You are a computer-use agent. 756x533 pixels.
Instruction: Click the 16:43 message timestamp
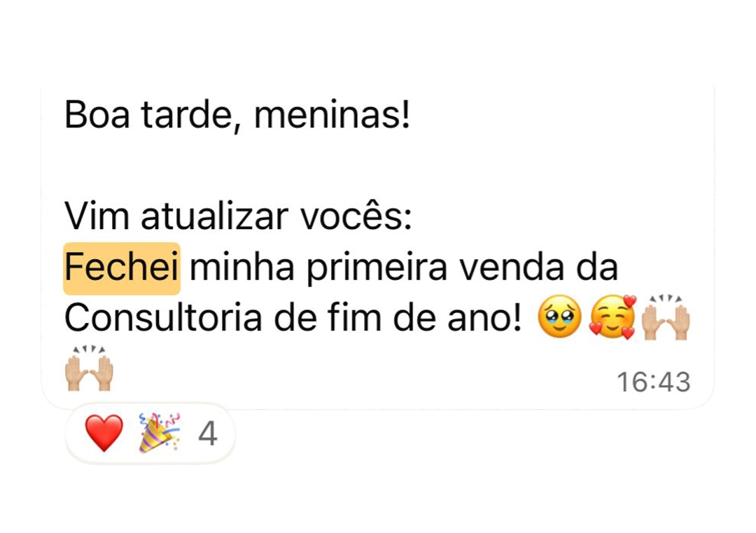pyautogui.click(x=654, y=382)
